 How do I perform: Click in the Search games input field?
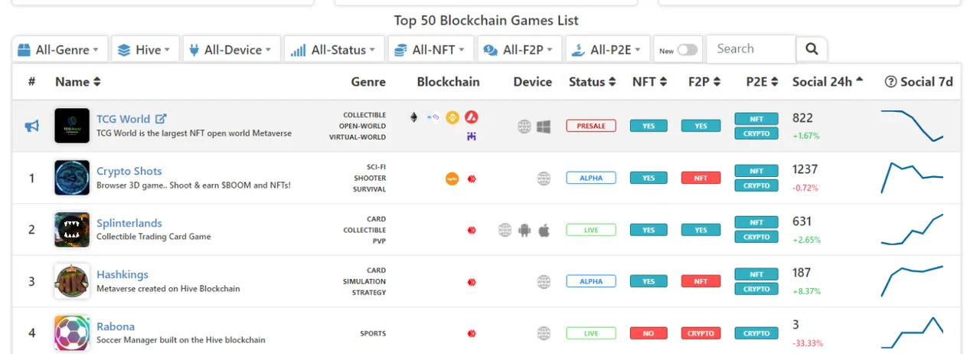click(x=751, y=49)
